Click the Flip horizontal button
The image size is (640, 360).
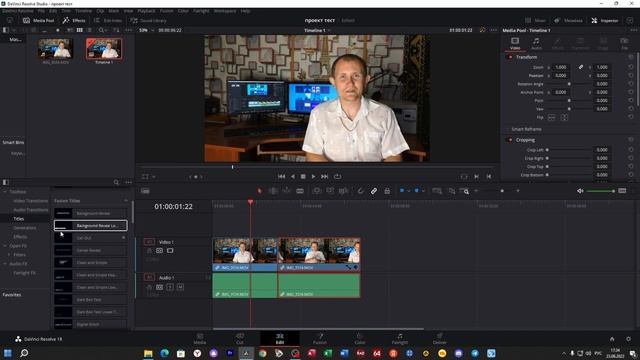pyautogui.click(x=551, y=118)
